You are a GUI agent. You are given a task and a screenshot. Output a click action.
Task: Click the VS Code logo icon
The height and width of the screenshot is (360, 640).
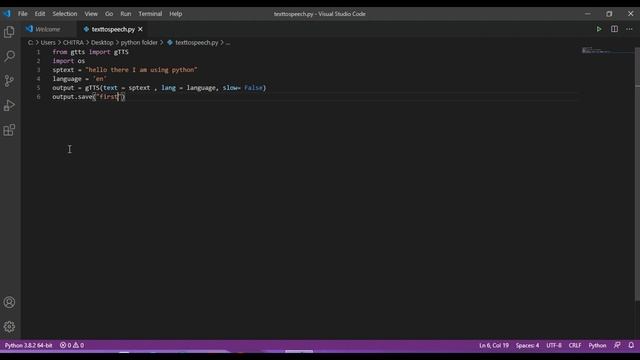pyautogui.click(x=7, y=13)
